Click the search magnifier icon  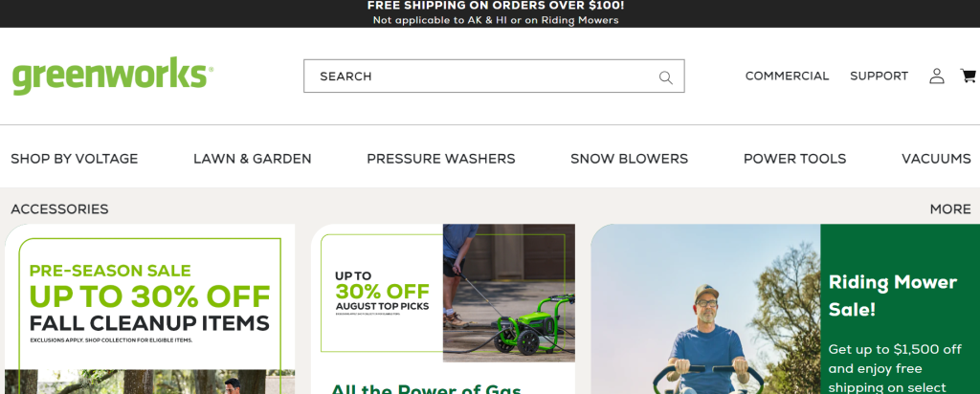[x=666, y=77]
